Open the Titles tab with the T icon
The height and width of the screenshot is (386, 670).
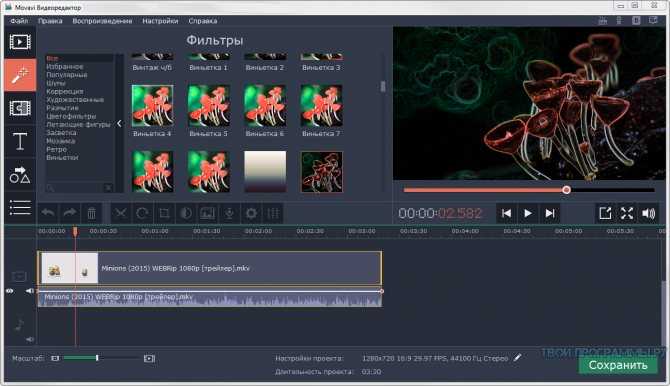point(20,141)
